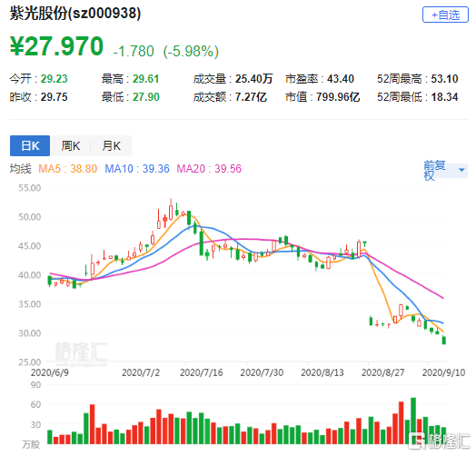Click the MA20 : 39.56 legend label
This screenshot has height=456, width=476.
pyautogui.click(x=209, y=169)
